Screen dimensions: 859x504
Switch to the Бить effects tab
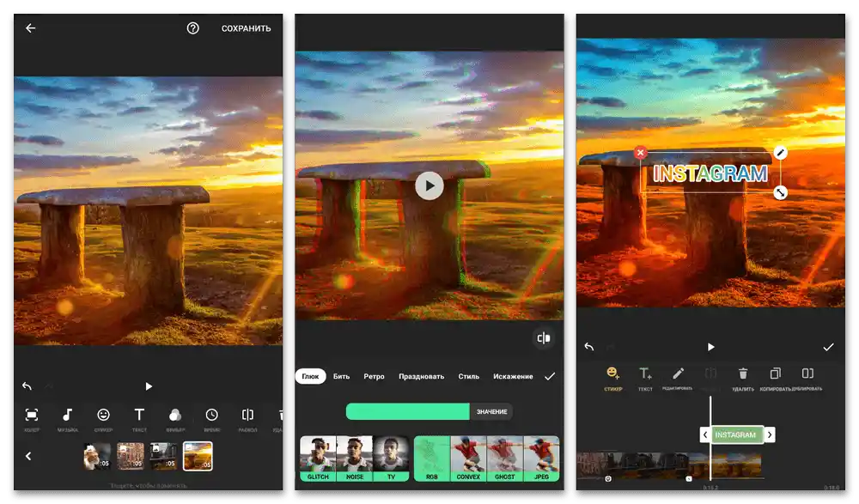pos(341,376)
